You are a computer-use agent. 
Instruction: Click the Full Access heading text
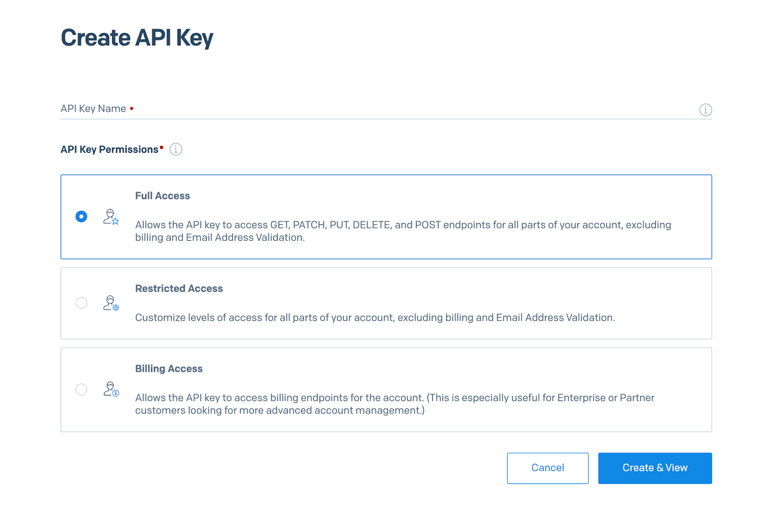pyautogui.click(x=163, y=196)
